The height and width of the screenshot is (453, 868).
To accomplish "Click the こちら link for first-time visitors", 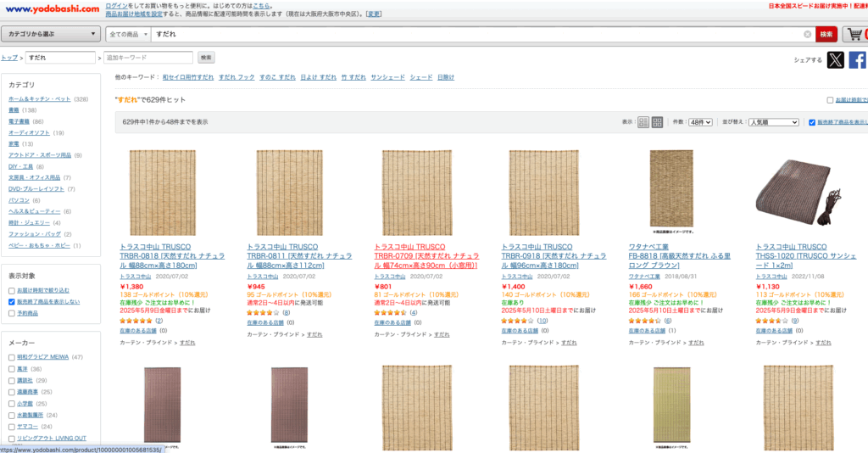I will pos(261,6).
